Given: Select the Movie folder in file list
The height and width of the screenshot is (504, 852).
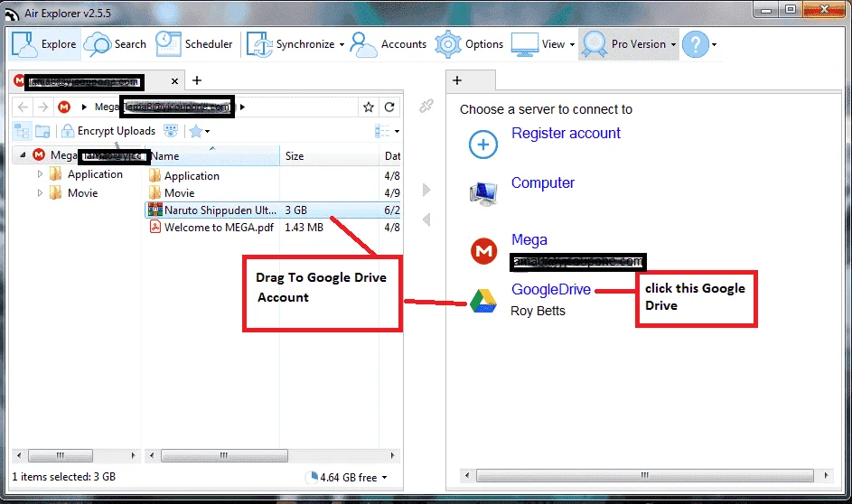Looking at the screenshot, I should [179, 192].
